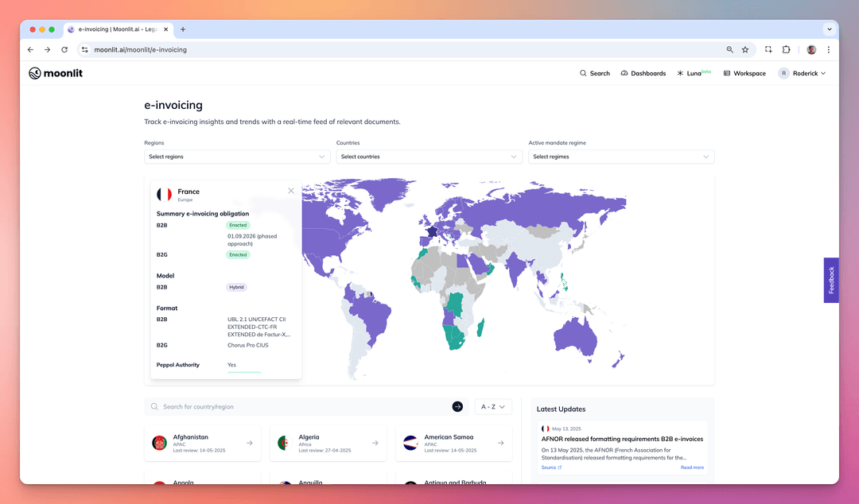
Task: Click Read more on AFNOR update
Action: click(692, 467)
